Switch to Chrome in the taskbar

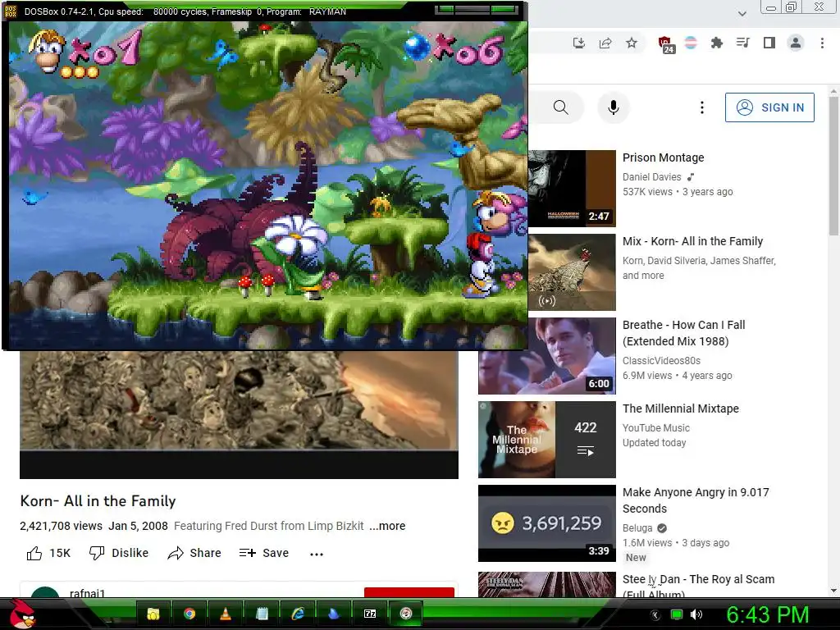pyautogui.click(x=189, y=614)
